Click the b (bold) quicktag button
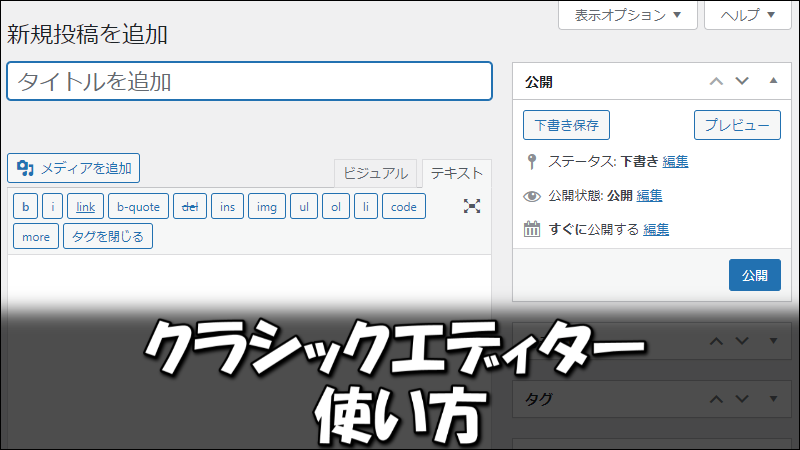The width and height of the screenshot is (800, 450). click(x=25, y=207)
